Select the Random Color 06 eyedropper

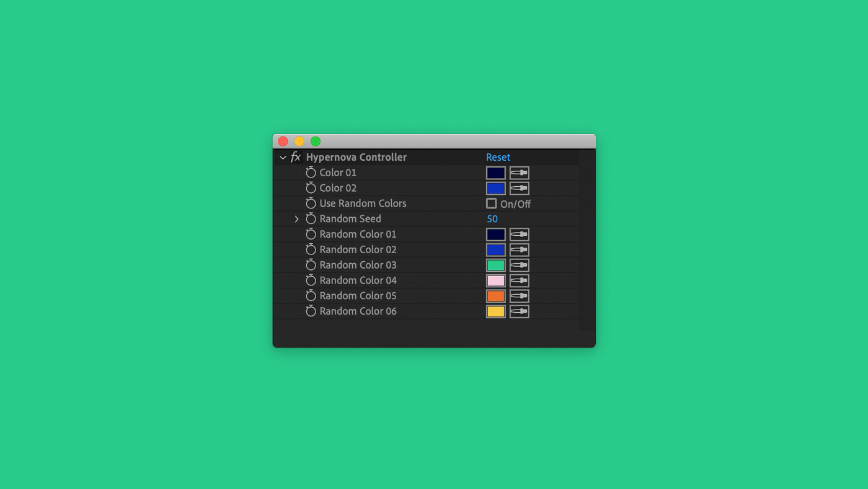pos(520,312)
